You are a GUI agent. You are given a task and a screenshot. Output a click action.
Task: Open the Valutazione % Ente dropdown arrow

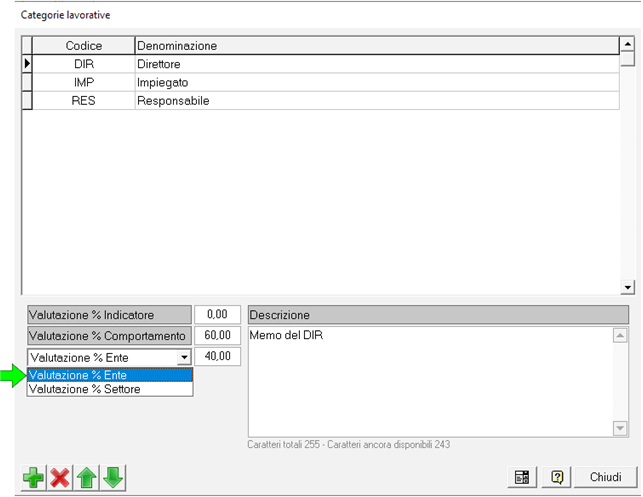coord(183,357)
